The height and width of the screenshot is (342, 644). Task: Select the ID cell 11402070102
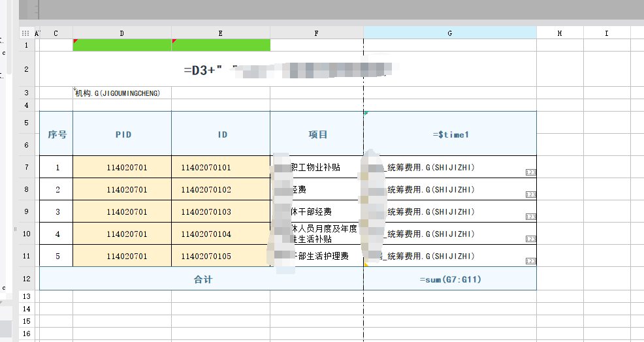[221, 189]
